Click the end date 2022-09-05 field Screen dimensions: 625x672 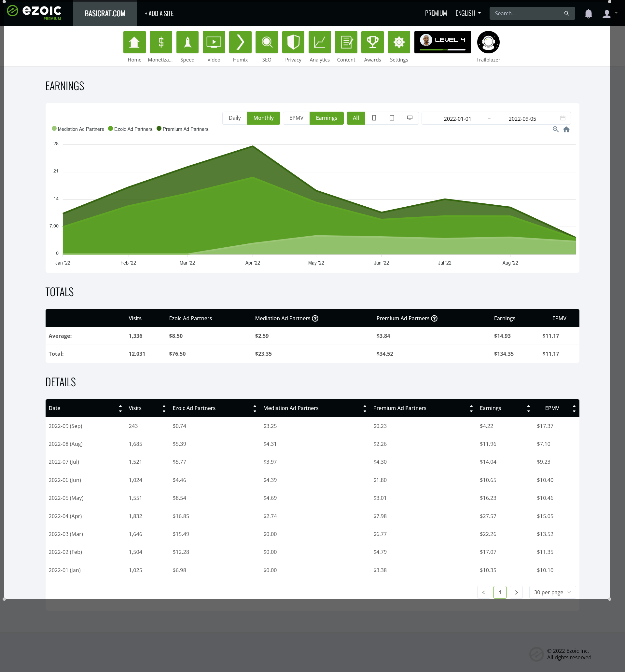pos(522,119)
